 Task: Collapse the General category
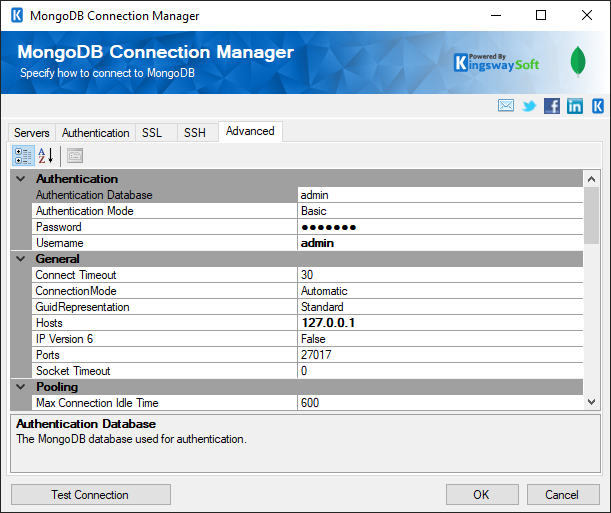(21, 259)
